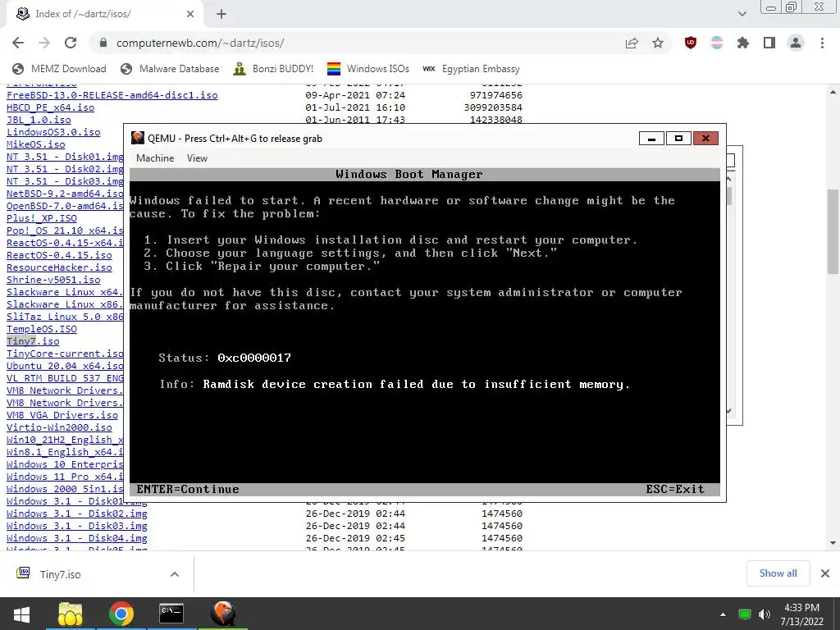The height and width of the screenshot is (630, 840).
Task: Open the volume tray icon
Action: point(765,614)
